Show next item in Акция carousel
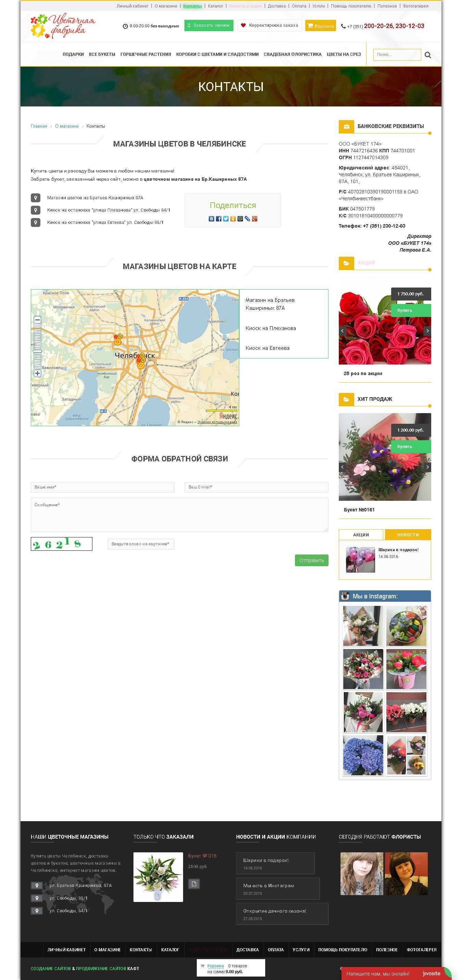 coord(427,331)
